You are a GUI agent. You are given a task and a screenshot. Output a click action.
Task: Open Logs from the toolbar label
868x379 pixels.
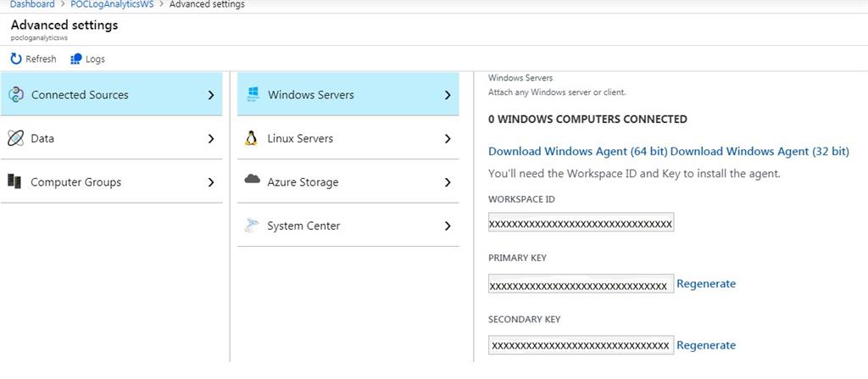pyautogui.click(x=95, y=59)
